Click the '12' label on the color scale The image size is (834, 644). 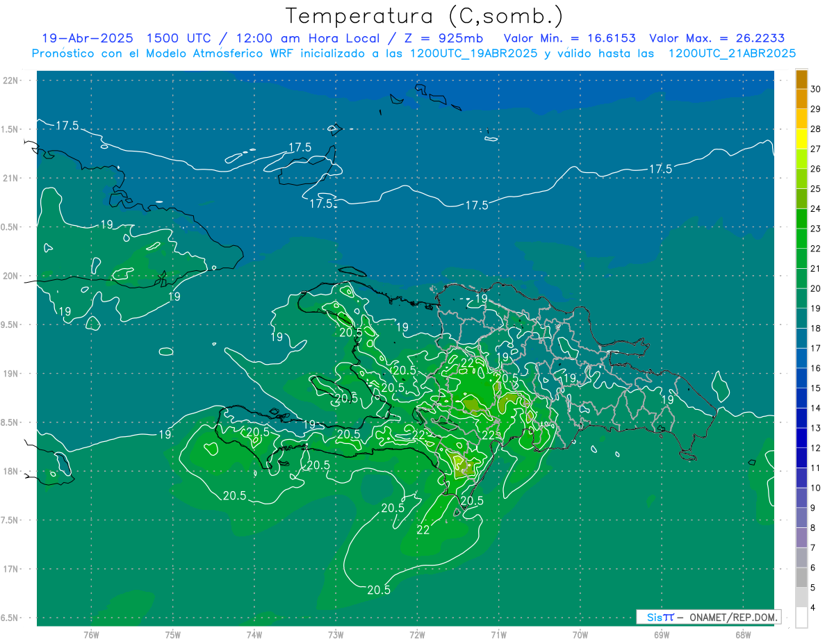(x=816, y=448)
